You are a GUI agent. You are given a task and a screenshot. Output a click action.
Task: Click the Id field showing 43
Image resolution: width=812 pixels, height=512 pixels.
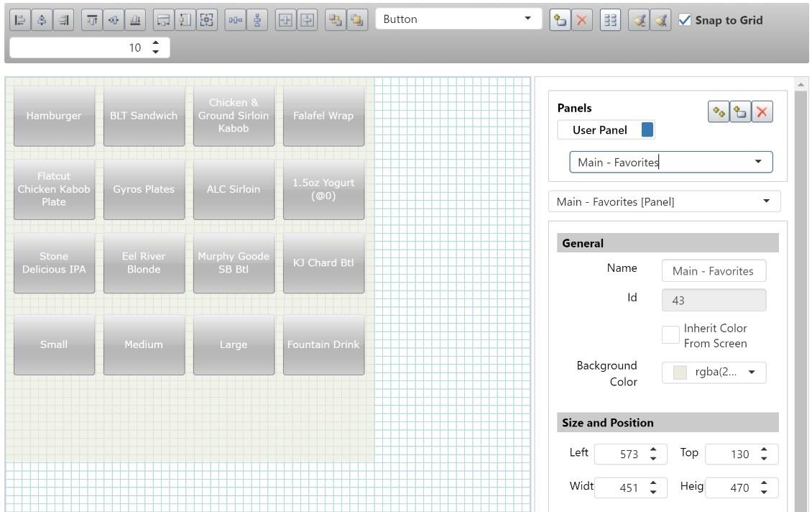click(x=714, y=300)
